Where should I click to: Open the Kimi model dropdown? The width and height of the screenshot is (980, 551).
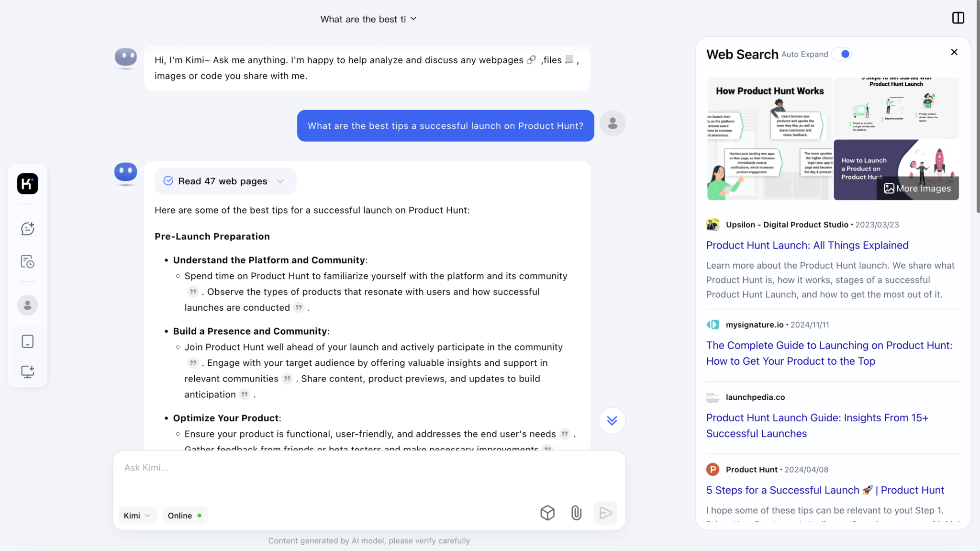(x=137, y=516)
